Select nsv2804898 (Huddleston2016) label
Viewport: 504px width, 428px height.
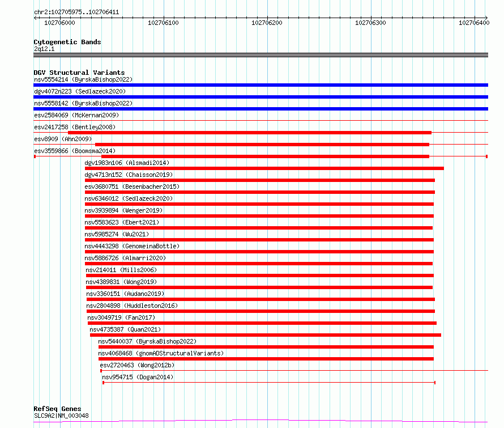tap(132, 306)
